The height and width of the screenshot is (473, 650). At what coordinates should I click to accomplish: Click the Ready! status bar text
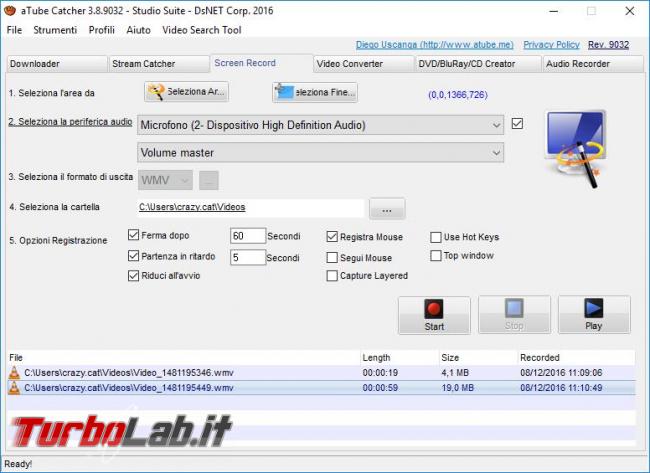point(18,464)
